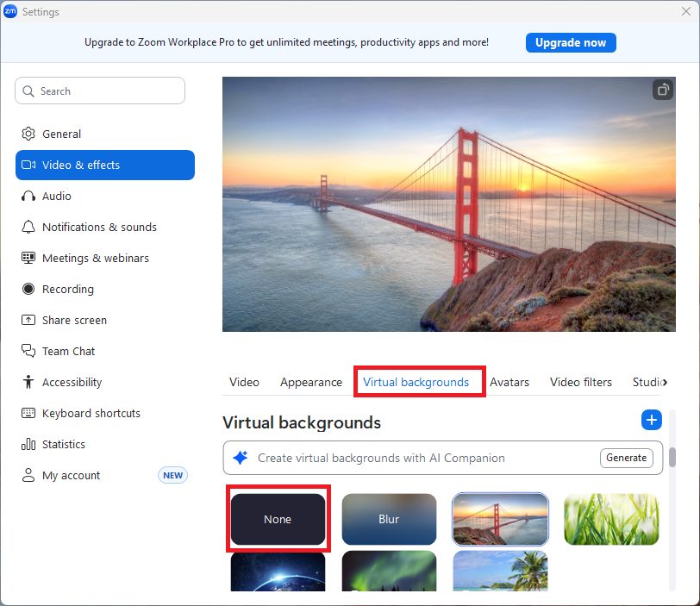Open Accessibility settings in sidebar
This screenshot has height=606, width=700.
click(72, 383)
